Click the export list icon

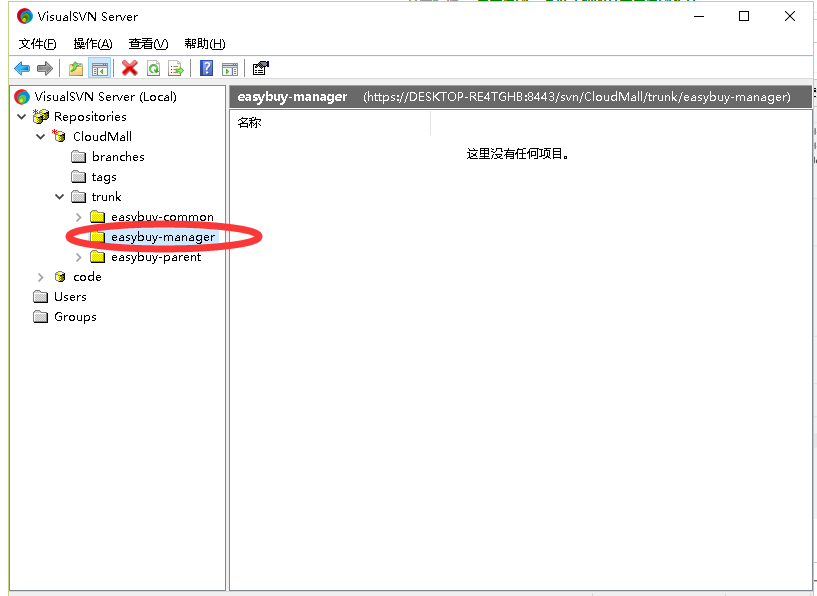[x=176, y=68]
